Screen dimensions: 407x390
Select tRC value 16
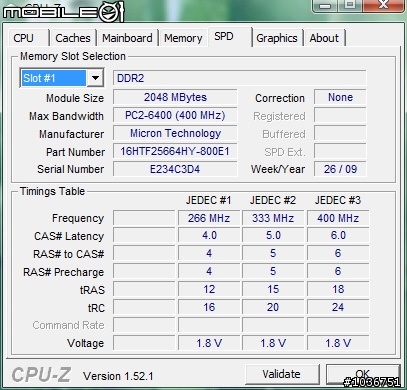pos(209,307)
